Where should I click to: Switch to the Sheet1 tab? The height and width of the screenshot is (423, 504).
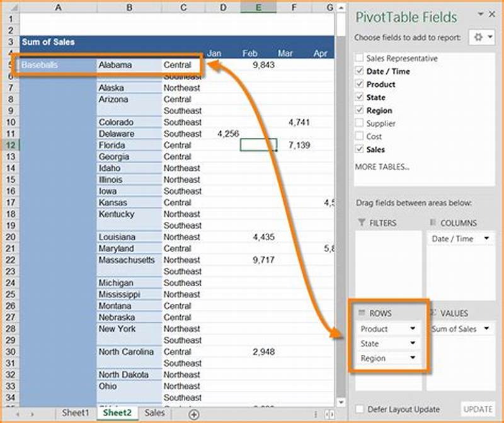pos(75,413)
